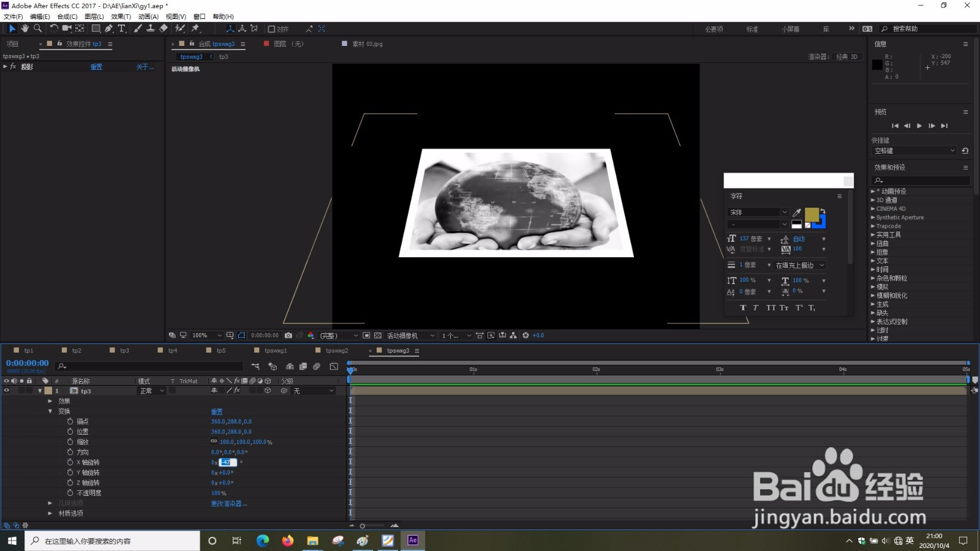
Task: Click the eyedropper in Character panel
Action: (797, 212)
